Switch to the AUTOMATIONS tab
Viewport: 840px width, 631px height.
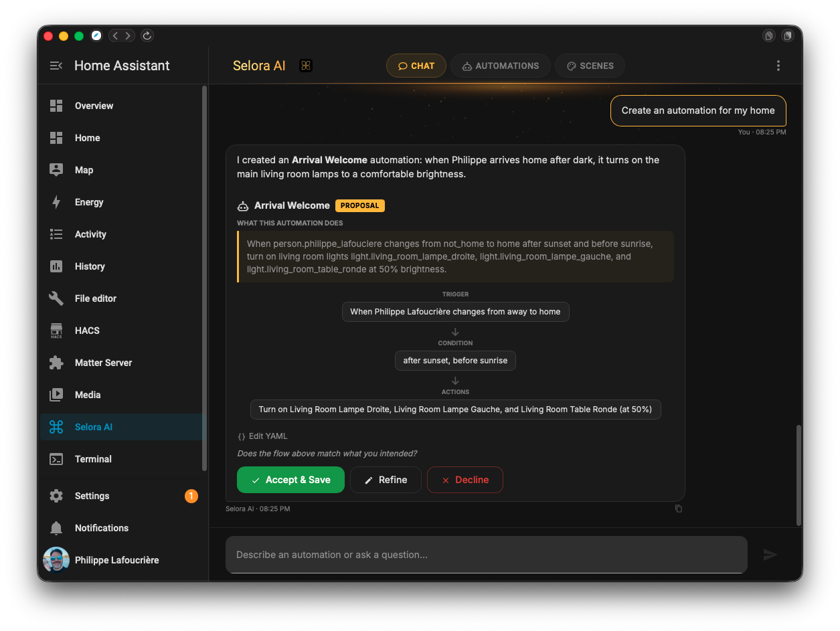500,66
